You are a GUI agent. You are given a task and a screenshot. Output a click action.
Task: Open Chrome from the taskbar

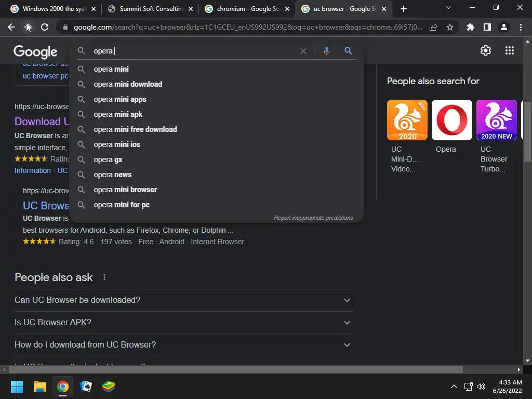(63, 387)
